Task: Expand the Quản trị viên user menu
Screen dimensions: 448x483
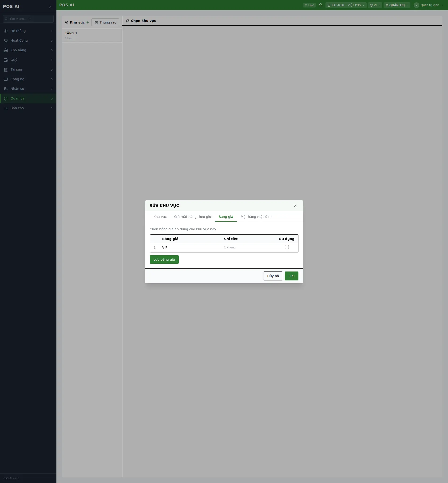Action: (x=429, y=5)
